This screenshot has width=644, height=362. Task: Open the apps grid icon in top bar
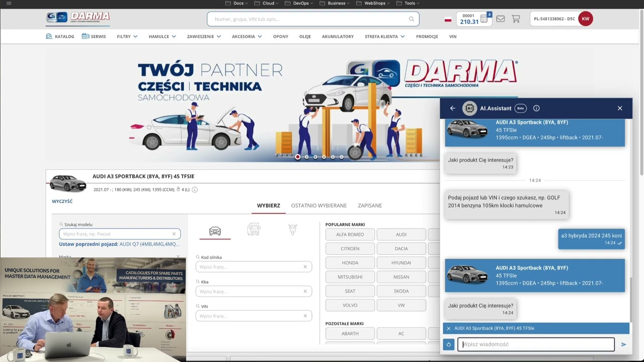pos(9,3)
